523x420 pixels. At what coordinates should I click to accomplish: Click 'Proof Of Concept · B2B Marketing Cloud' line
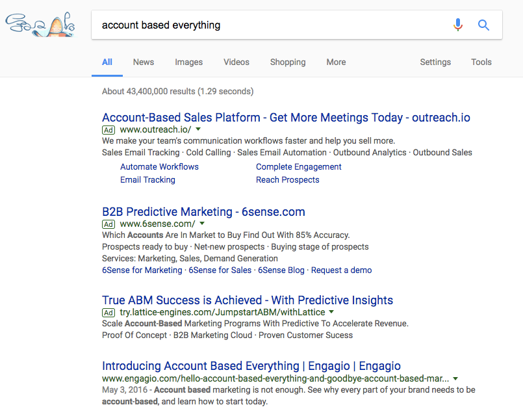(227, 335)
